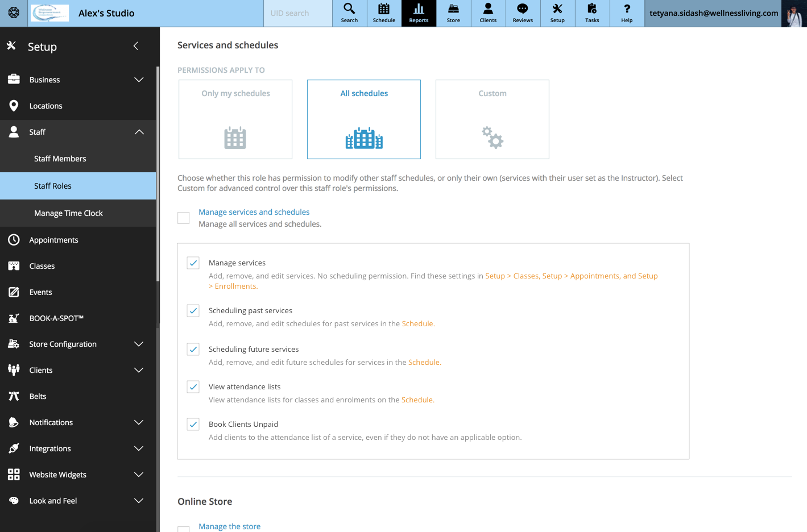Expand the Notifications chevron
Image resolution: width=807 pixels, height=532 pixels.
click(x=139, y=422)
